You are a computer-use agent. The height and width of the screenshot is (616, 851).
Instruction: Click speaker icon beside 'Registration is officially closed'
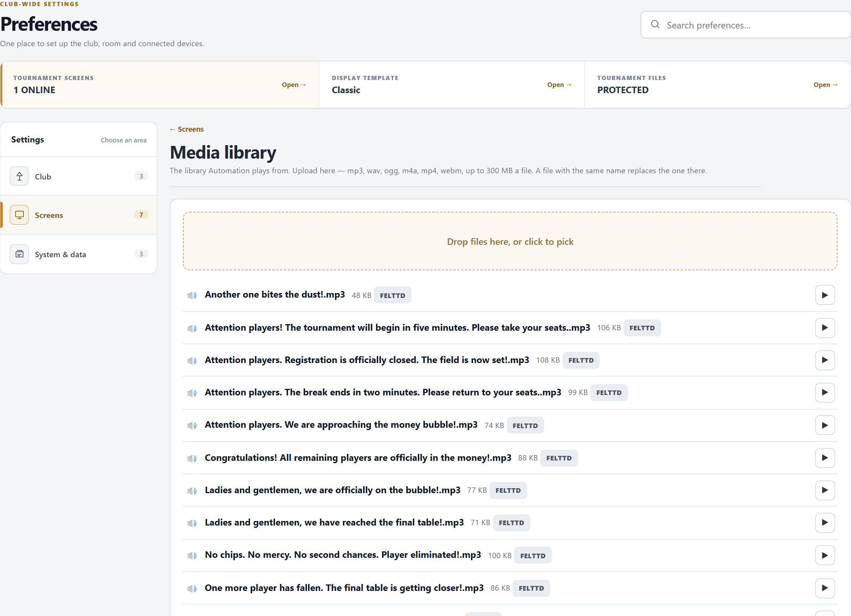tap(192, 361)
